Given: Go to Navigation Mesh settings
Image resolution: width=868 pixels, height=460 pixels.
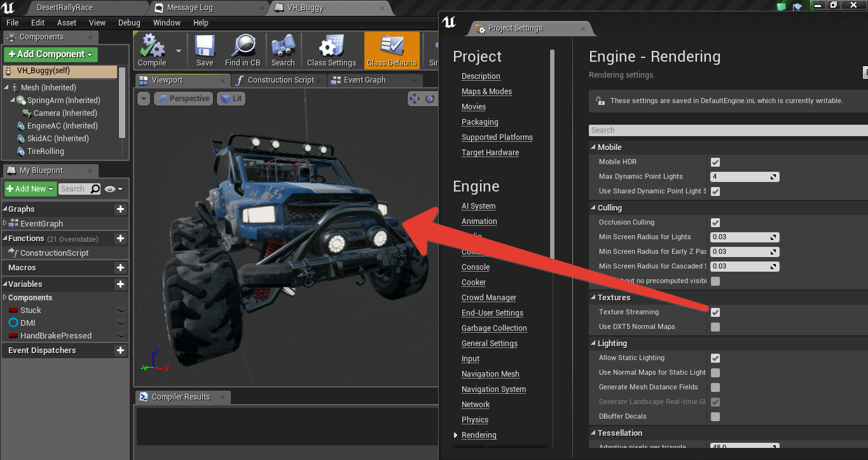Looking at the screenshot, I should tap(490, 374).
